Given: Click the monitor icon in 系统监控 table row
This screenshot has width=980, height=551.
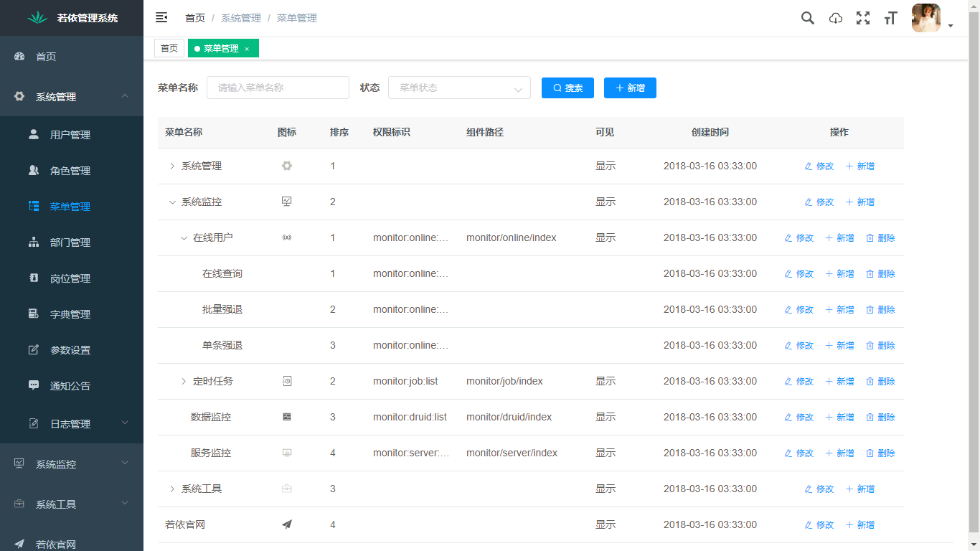Looking at the screenshot, I should click(287, 202).
